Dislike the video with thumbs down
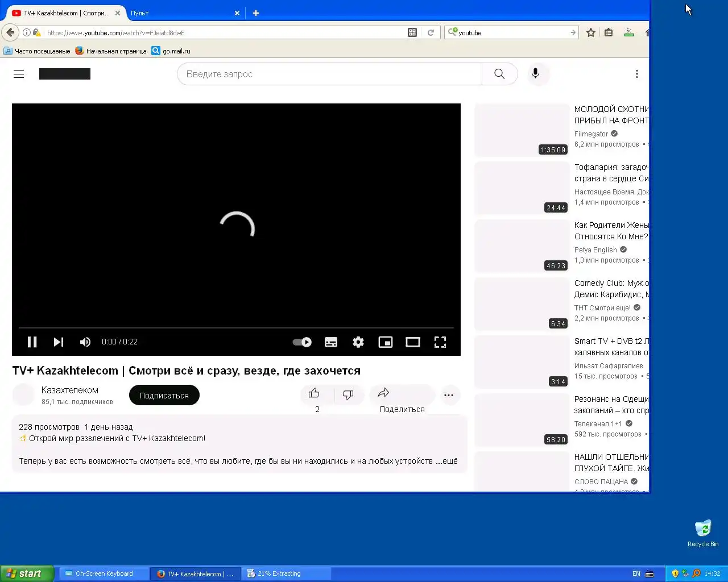Image resolution: width=728 pixels, height=582 pixels. 348,394
